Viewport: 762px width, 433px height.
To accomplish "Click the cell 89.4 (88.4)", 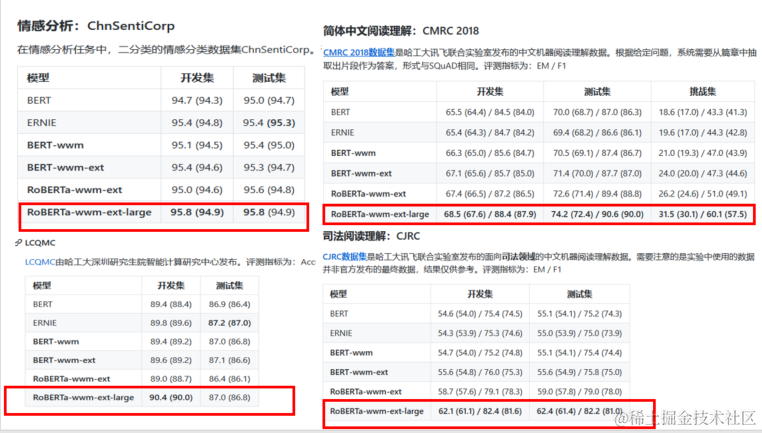I will [x=171, y=304].
